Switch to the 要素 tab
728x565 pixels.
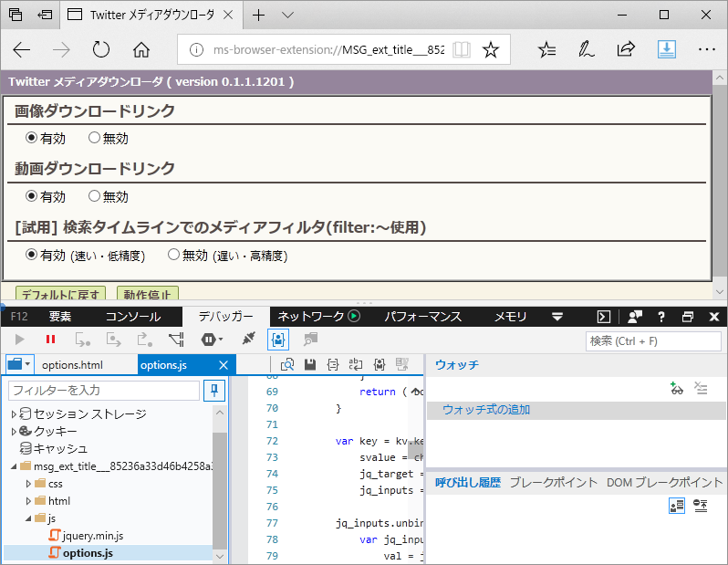click(x=60, y=317)
